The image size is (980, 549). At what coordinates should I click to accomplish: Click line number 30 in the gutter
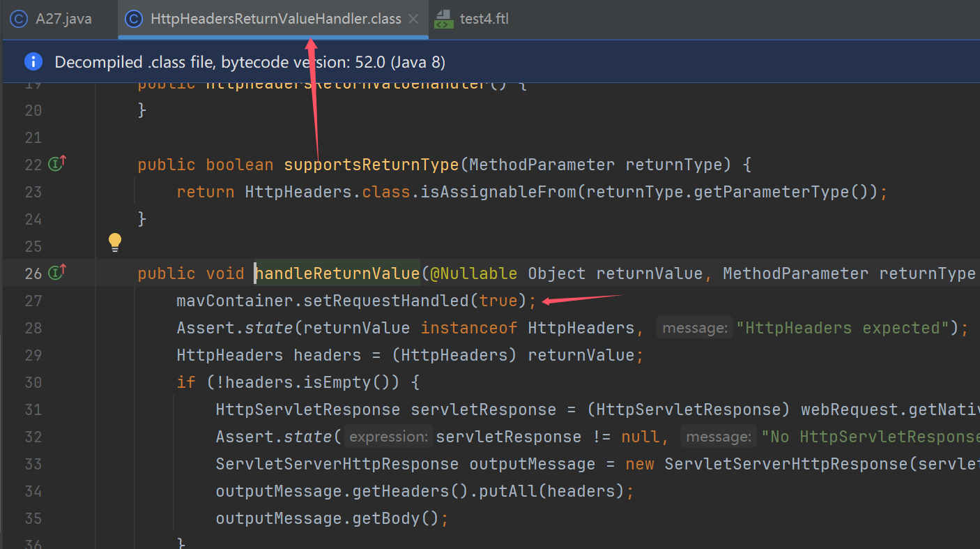pyautogui.click(x=33, y=382)
